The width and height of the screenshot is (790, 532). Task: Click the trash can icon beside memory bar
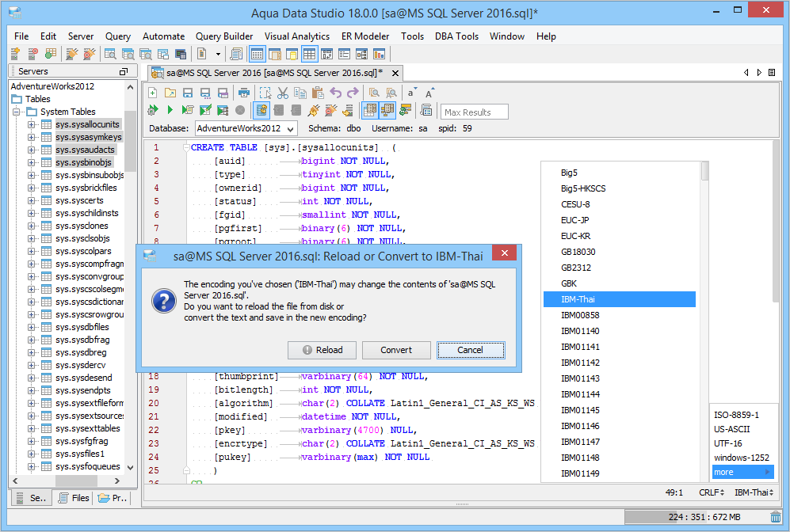(x=775, y=517)
